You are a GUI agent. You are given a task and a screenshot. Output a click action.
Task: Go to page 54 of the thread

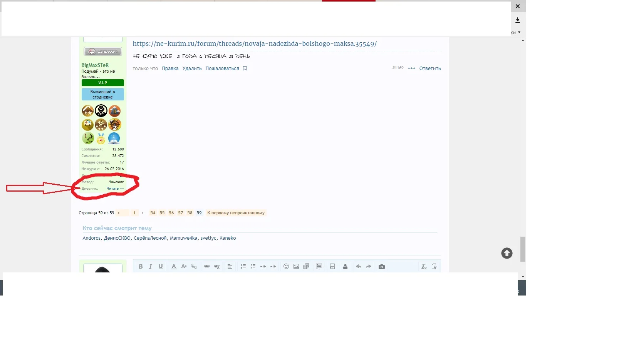(x=153, y=212)
